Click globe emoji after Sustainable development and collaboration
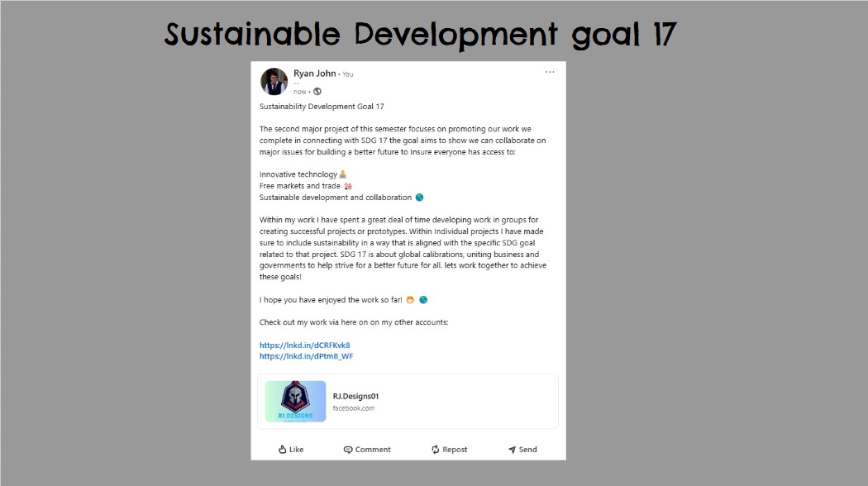Image resolution: width=868 pixels, height=486 pixels. (420, 198)
